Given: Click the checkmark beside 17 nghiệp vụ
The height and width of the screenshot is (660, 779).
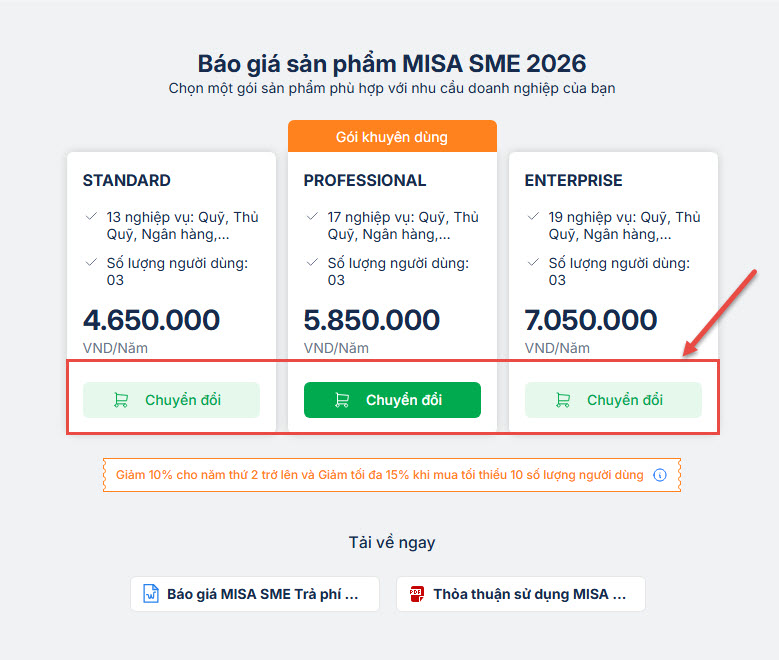Looking at the screenshot, I should point(312,216).
